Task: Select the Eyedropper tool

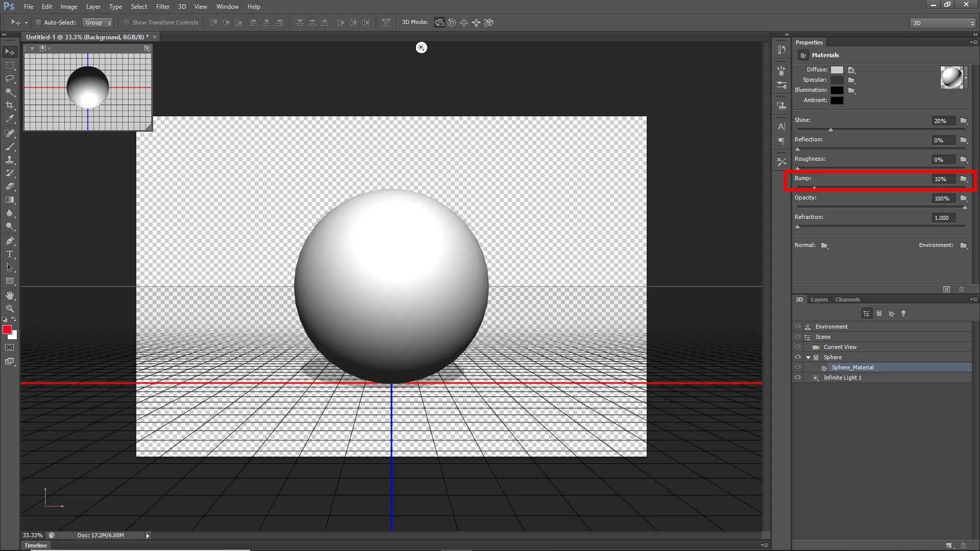Action: coord(10,118)
